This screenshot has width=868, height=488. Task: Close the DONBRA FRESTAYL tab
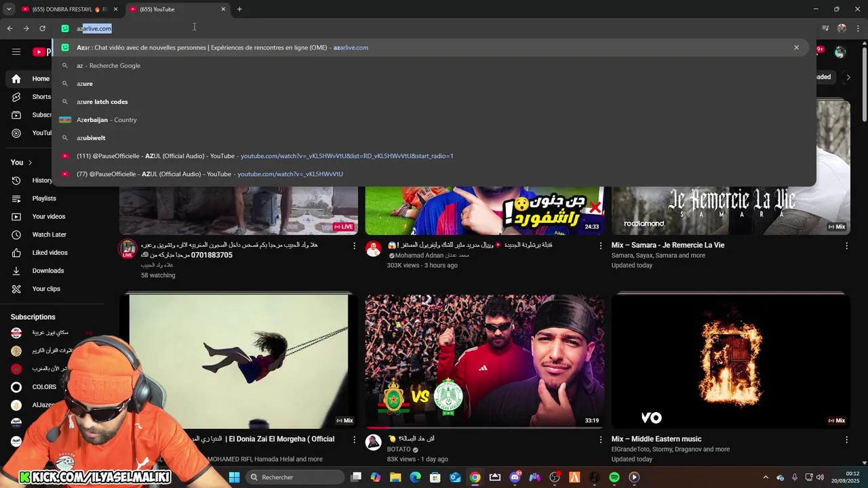pyautogui.click(x=115, y=9)
